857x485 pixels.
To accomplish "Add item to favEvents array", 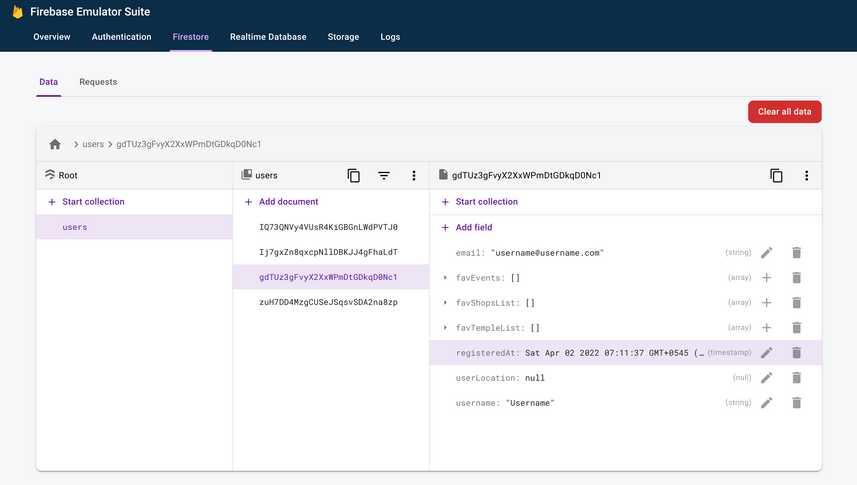I will pos(767,278).
